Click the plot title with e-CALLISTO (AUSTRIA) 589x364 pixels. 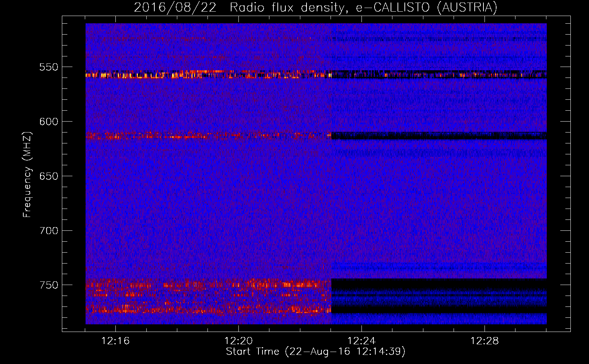point(316,7)
